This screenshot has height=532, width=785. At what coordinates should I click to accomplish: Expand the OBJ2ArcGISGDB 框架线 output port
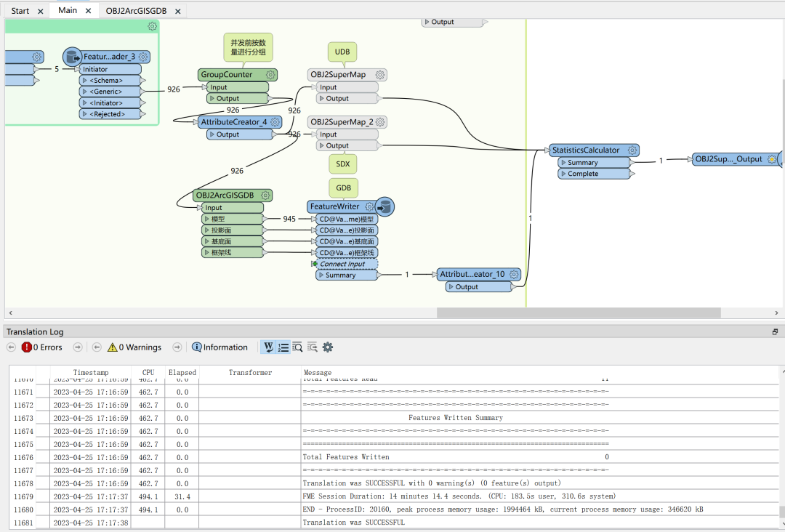[x=206, y=252]
